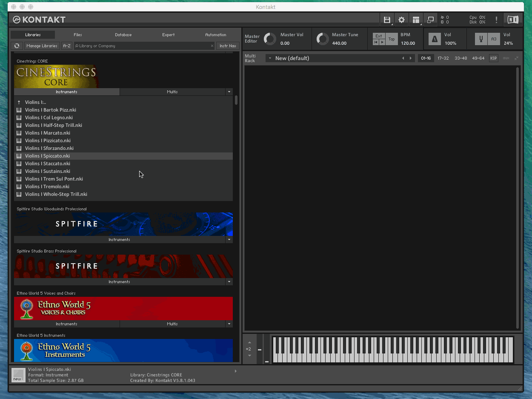Click the Master Tune knob

coord(323,39)
